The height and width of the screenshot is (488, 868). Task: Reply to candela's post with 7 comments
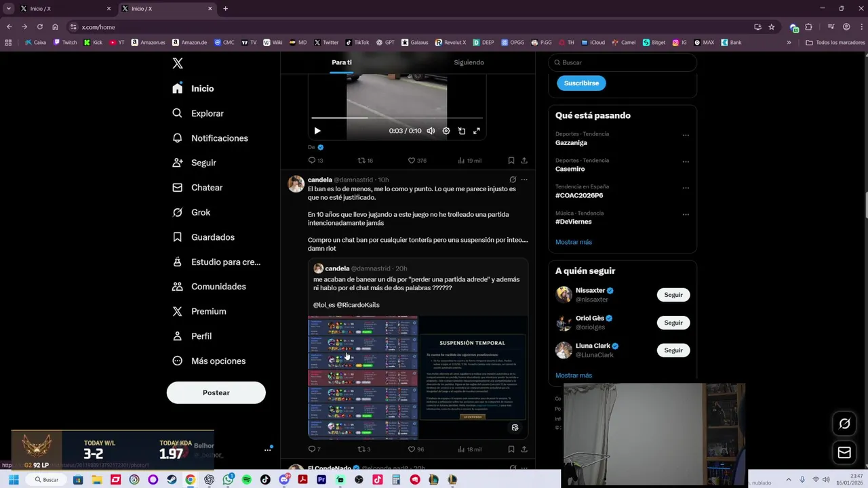click(x=314, y=449)
